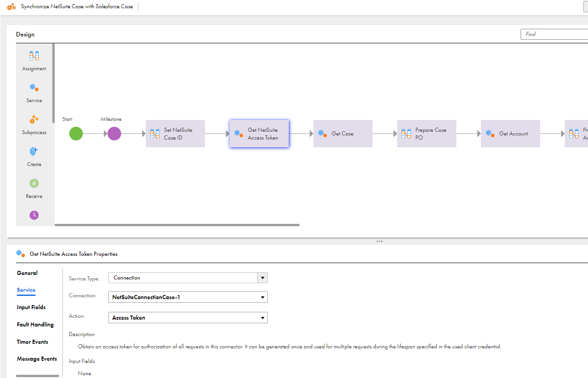Switch to Message Events tab
588x378 pixels.
tap(37, 359)
